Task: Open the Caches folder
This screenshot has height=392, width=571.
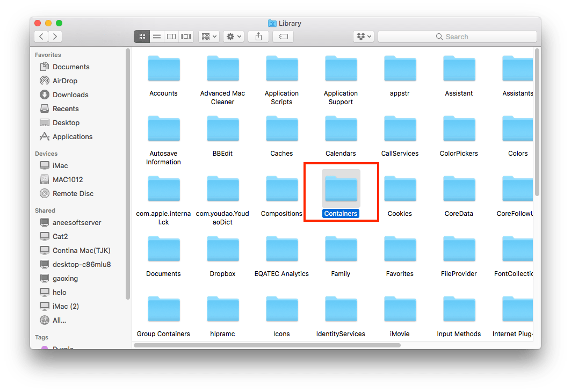Action: tap(281, 129)
